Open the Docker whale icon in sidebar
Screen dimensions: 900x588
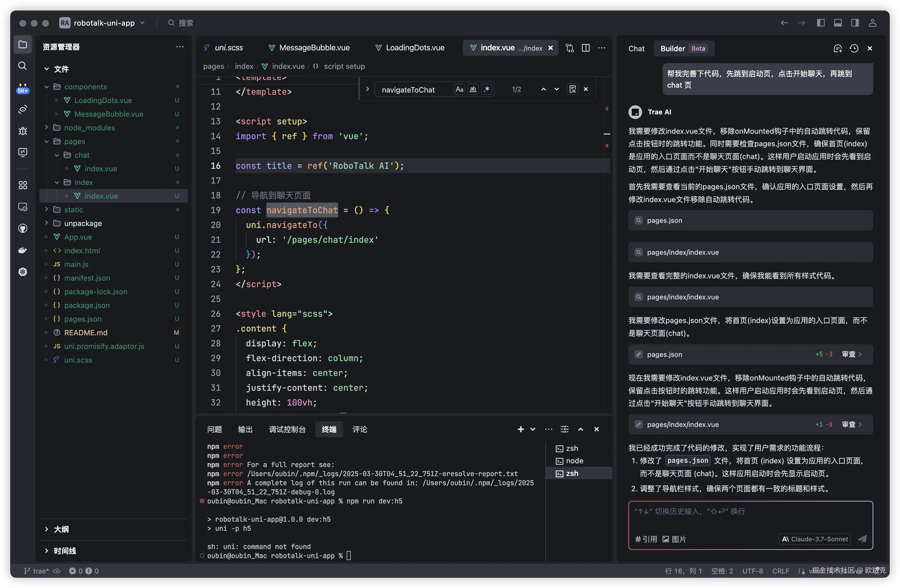pyautogui.click(x=23, y=250)
